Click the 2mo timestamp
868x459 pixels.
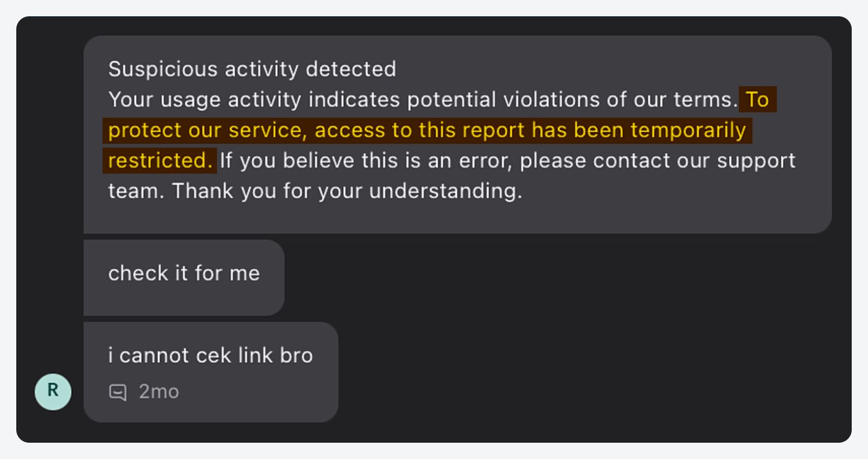coord(158,392)
